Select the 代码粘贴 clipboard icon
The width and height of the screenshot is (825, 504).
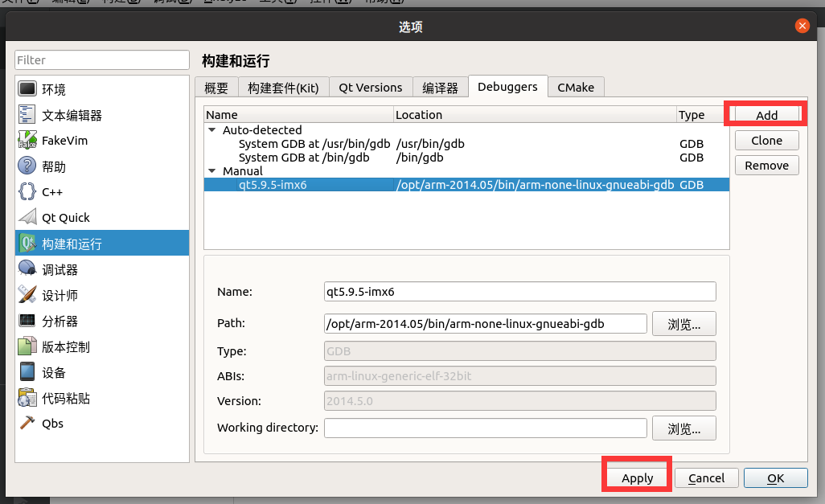(27, 398)
